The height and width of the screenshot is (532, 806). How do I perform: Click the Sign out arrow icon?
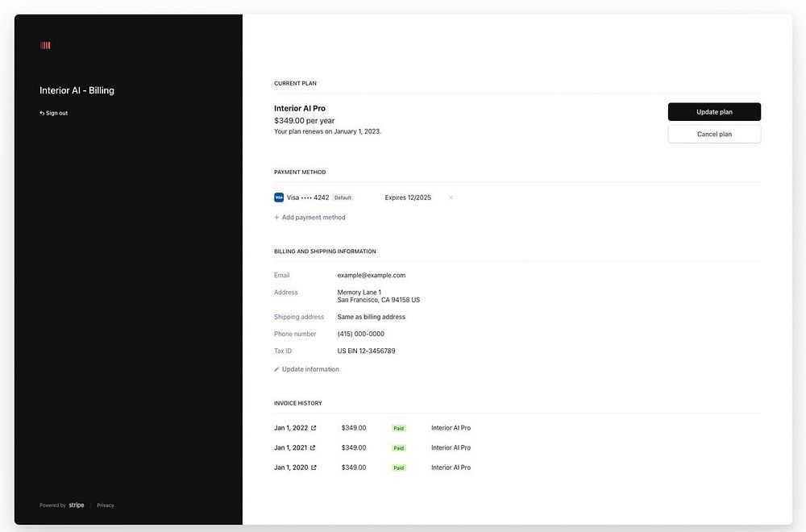tap(42, 113)
